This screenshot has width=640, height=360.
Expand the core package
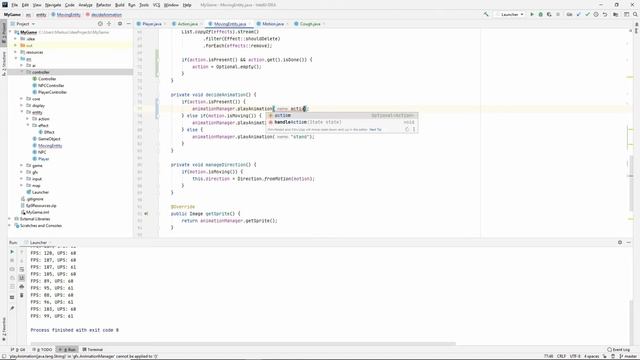22,99
